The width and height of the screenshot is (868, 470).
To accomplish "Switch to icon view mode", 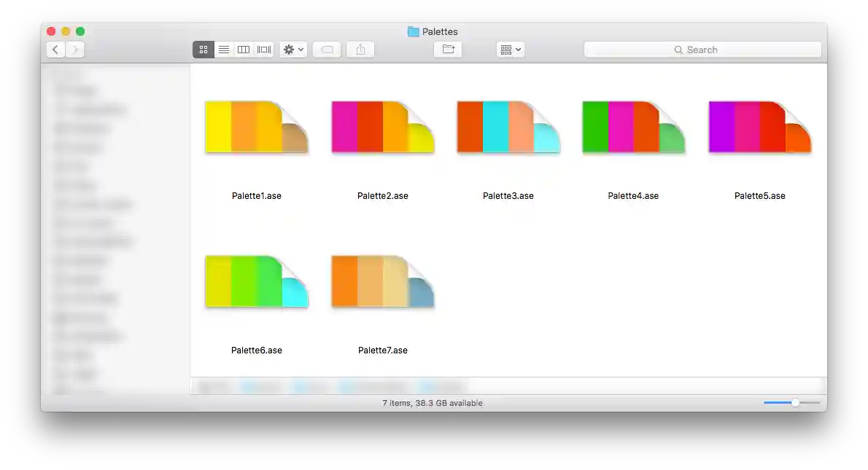I will (x=204, y=50).
